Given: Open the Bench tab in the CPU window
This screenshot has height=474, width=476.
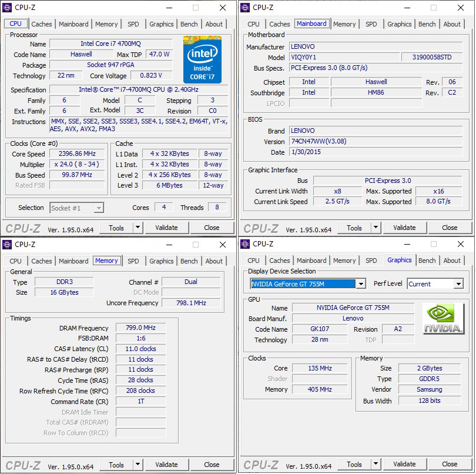Looking at the screenshot, I should coord(189,24).
